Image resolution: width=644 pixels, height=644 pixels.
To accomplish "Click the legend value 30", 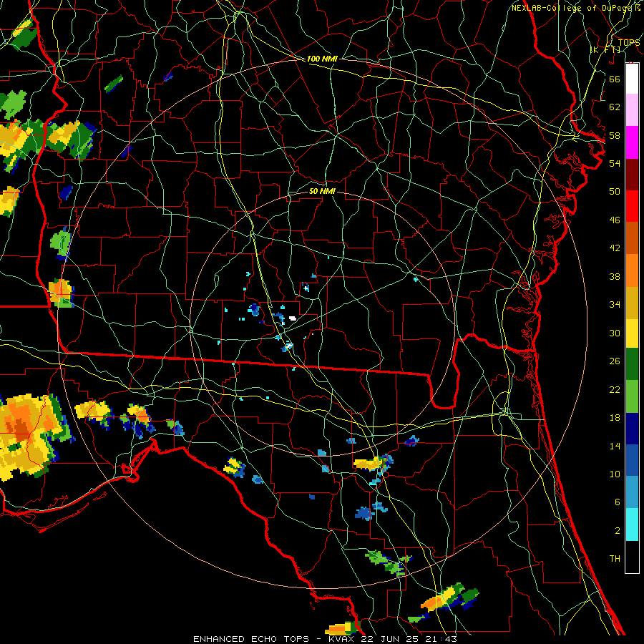I will [615, 333].
